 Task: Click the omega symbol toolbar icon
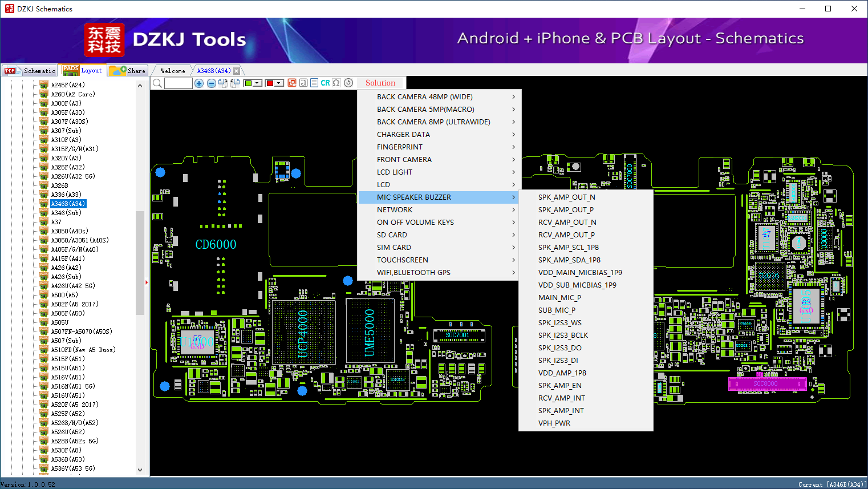click(x=336, y=83)
